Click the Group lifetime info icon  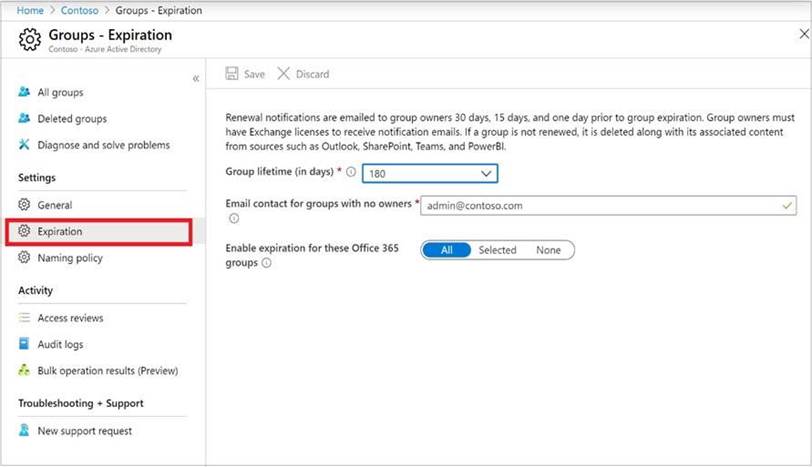click(x=351, y=172)
